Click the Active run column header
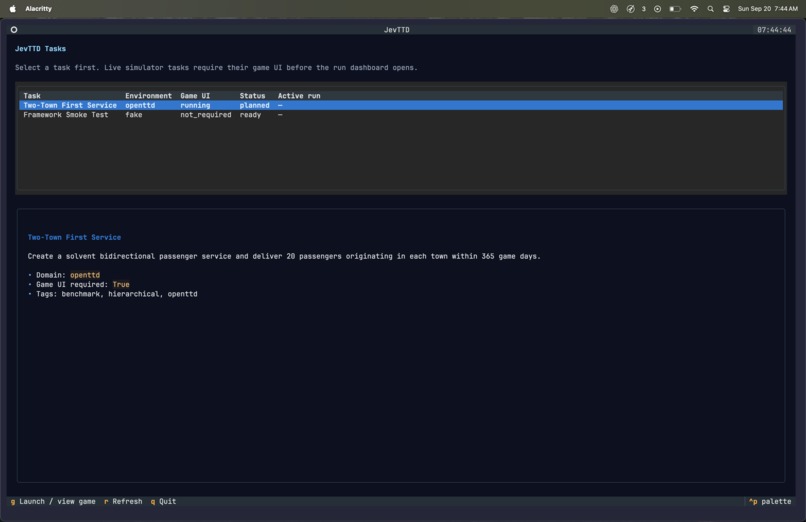Viewport: 806px width, 522px height. tap(299, 96)
